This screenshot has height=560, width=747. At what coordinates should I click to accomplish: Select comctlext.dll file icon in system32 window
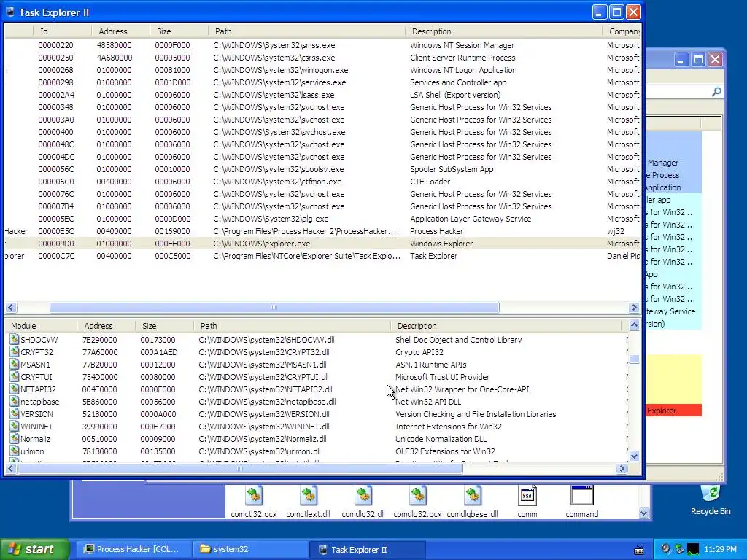tap(309, 495)
